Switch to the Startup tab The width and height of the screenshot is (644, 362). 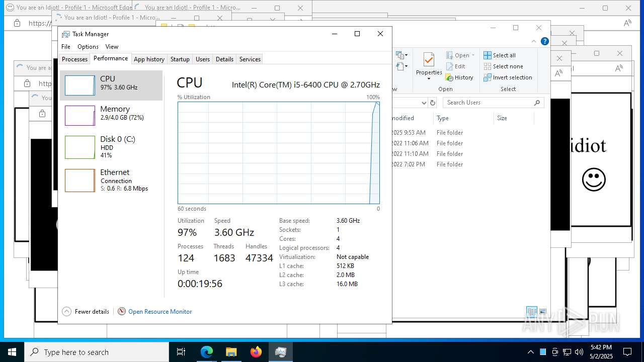[180, 59]
